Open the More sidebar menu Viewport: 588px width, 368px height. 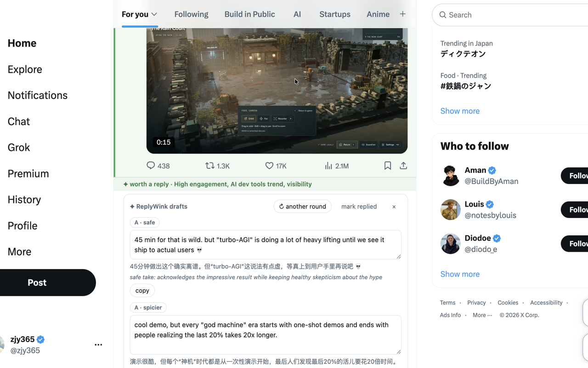click(x=19, y=252)
